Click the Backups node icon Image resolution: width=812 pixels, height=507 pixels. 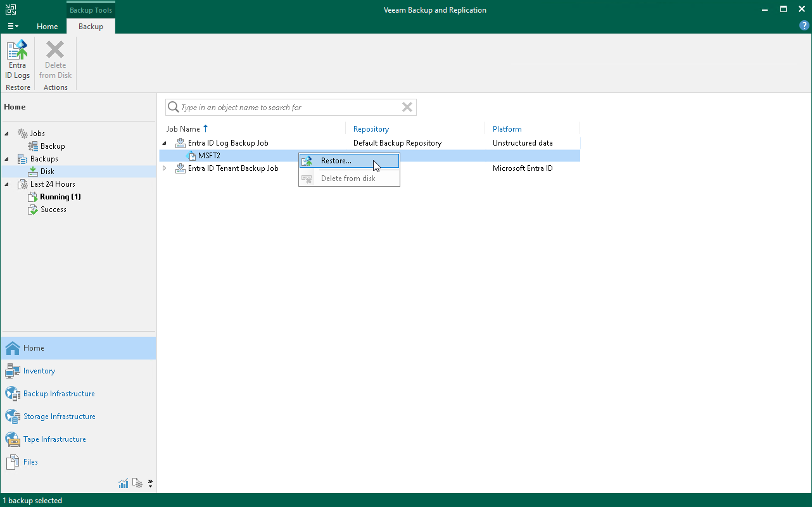23,159
